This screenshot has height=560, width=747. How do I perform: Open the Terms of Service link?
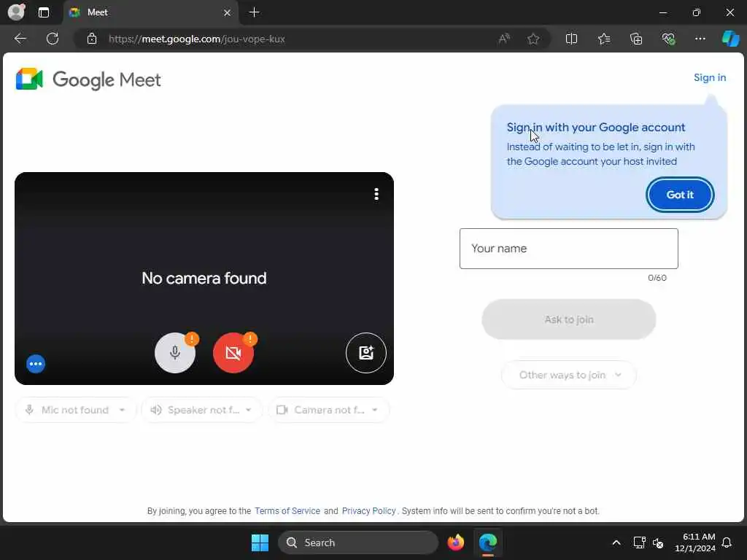coord(287,511)
